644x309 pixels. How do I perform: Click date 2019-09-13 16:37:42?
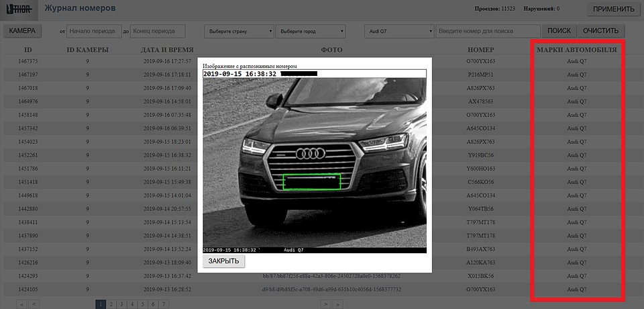[167, 275]
